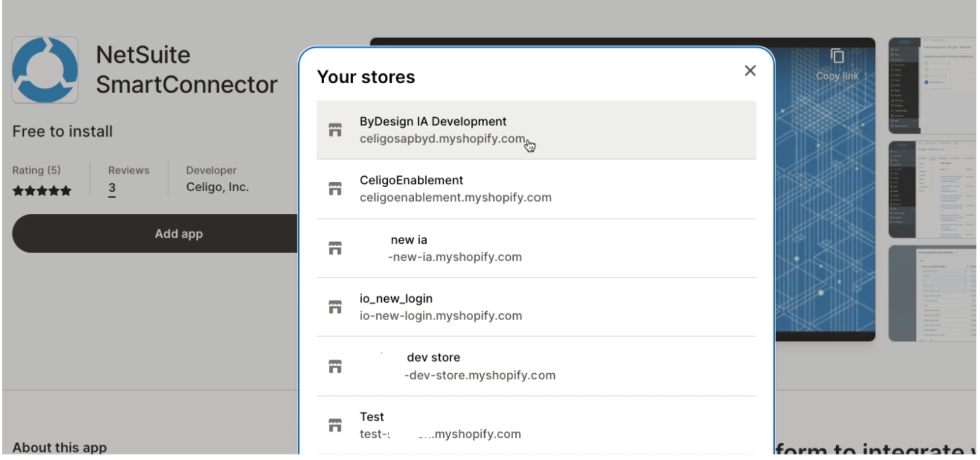This screenshot has height=460, width=980.
Task: Open the 3 reviews link
Action: (x=112, y=188)
